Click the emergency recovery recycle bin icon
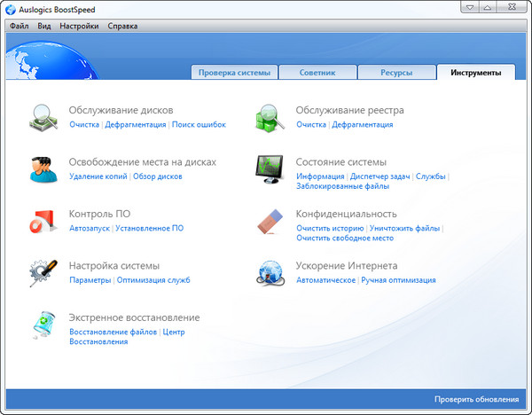 (43, 324)
